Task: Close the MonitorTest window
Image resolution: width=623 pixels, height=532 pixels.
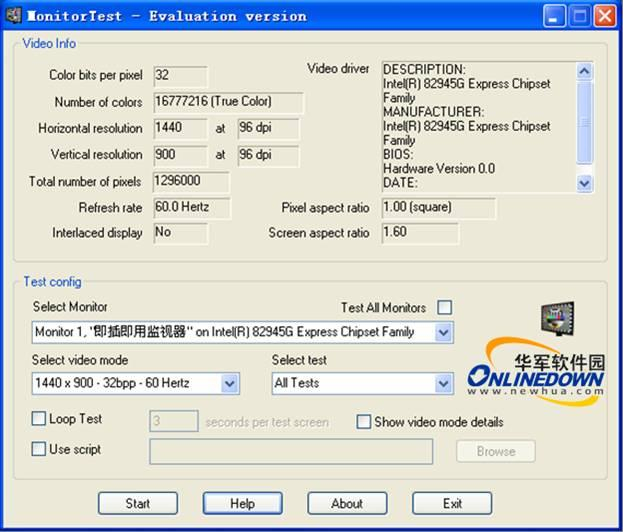Action: pos(605,16)
